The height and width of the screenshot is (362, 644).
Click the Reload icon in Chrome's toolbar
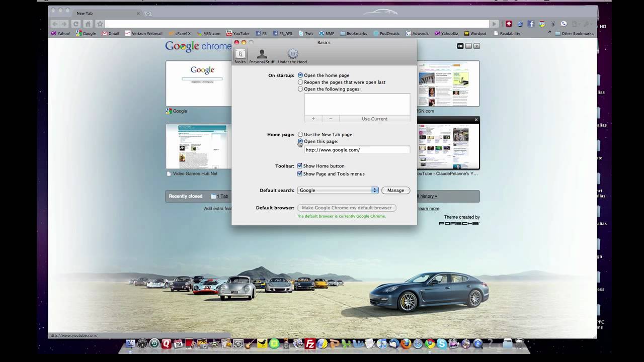pyautogui.click(x=75, y=24)
